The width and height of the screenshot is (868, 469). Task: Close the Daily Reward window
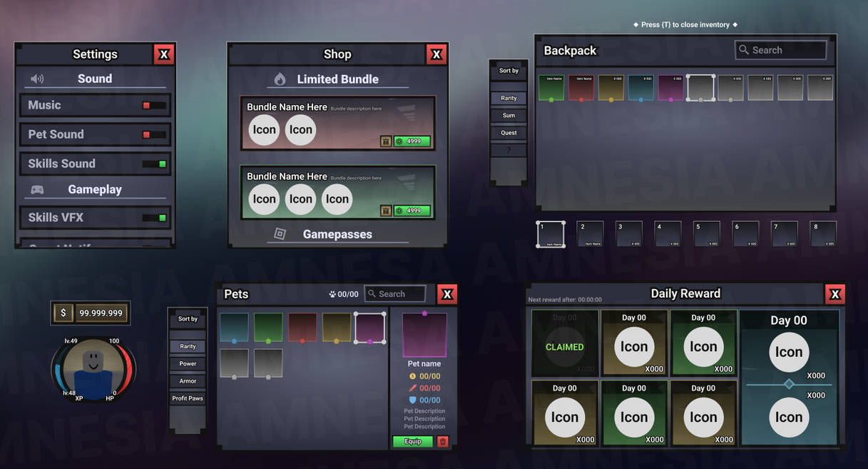pos(835,293)
